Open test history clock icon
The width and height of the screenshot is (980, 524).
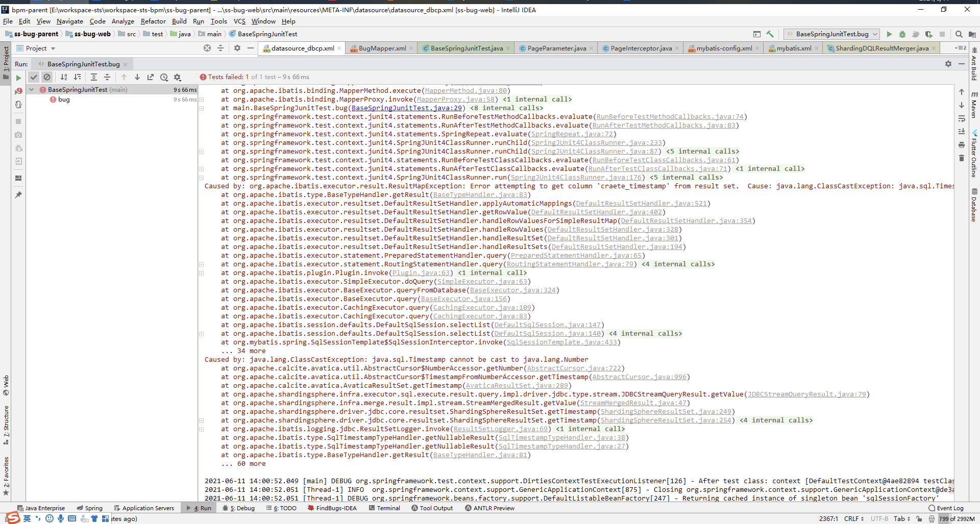tap(164, 77)
